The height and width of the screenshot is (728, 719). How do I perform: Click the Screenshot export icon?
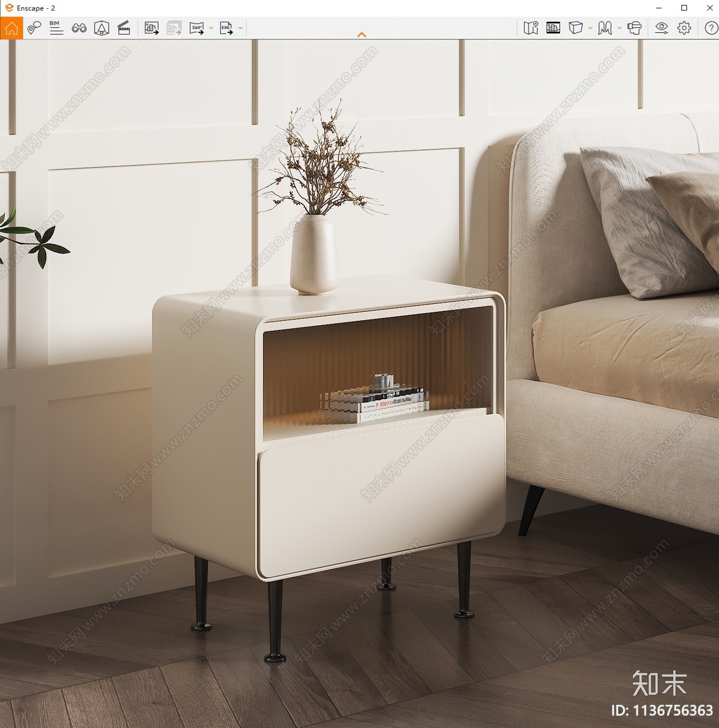click(151, 28)
